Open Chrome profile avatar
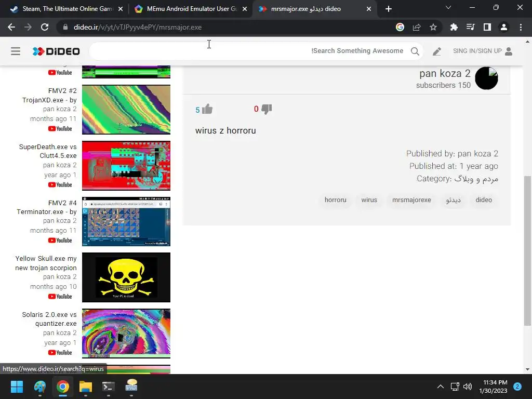This screenshot has height=399, width=532. 504,27
